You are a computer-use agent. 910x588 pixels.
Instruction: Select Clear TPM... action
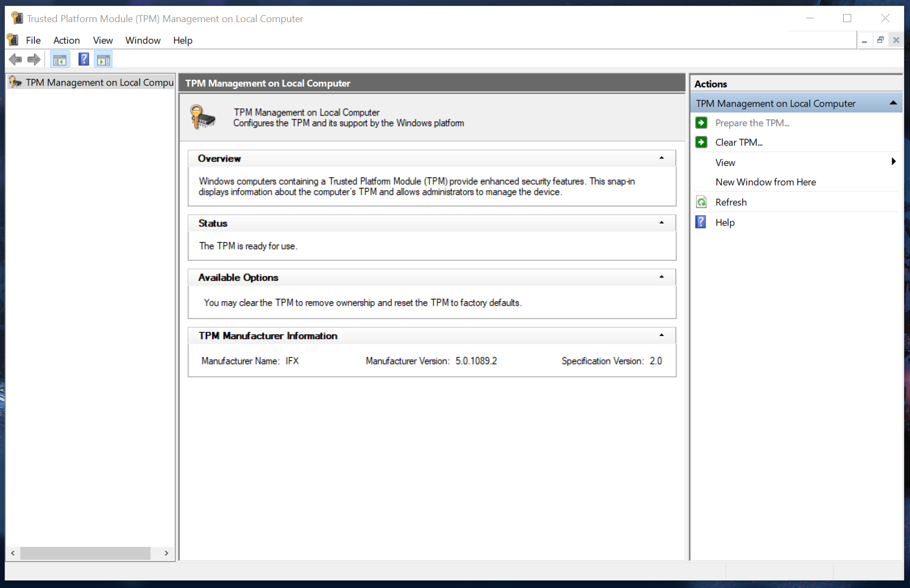coord(739,142)
